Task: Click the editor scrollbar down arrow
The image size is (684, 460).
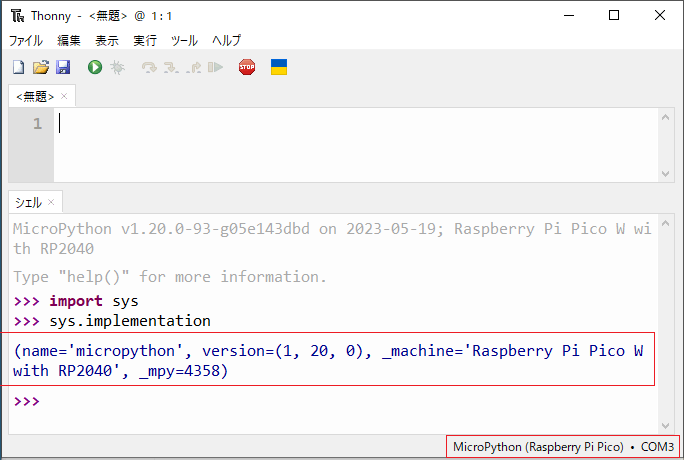Action: [x=666, y=174]
